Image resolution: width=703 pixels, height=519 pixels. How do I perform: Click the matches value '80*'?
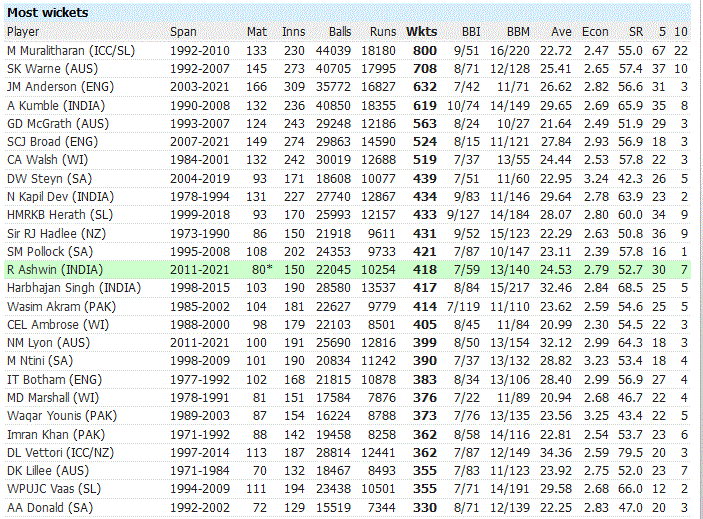[x=262, y=270]
